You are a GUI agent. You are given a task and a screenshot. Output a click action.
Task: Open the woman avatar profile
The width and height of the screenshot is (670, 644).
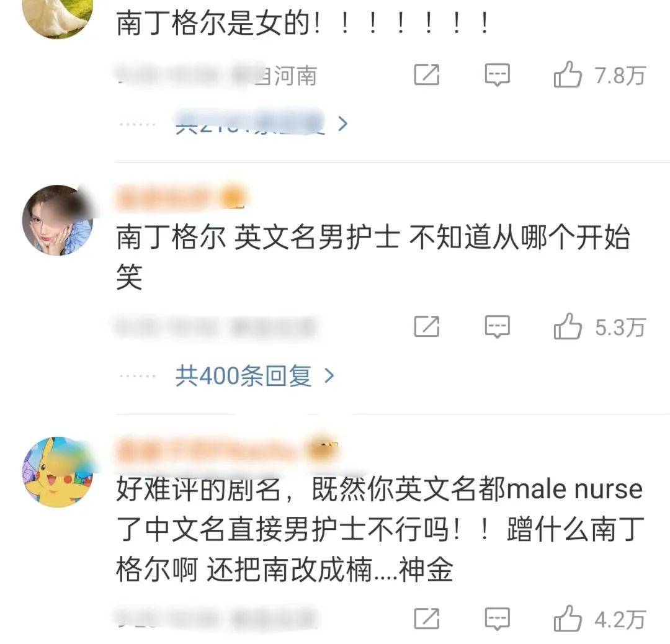[x=58, y=220]
